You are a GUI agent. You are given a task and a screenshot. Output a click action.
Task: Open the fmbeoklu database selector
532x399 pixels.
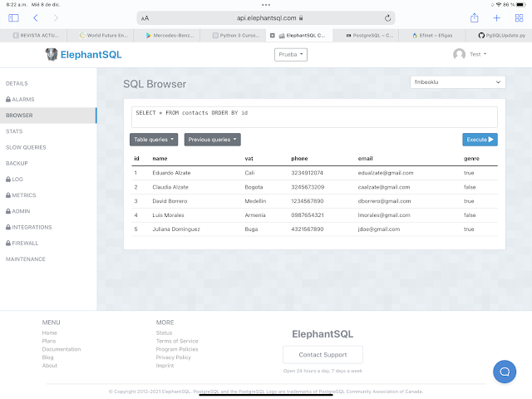(458, 82)
